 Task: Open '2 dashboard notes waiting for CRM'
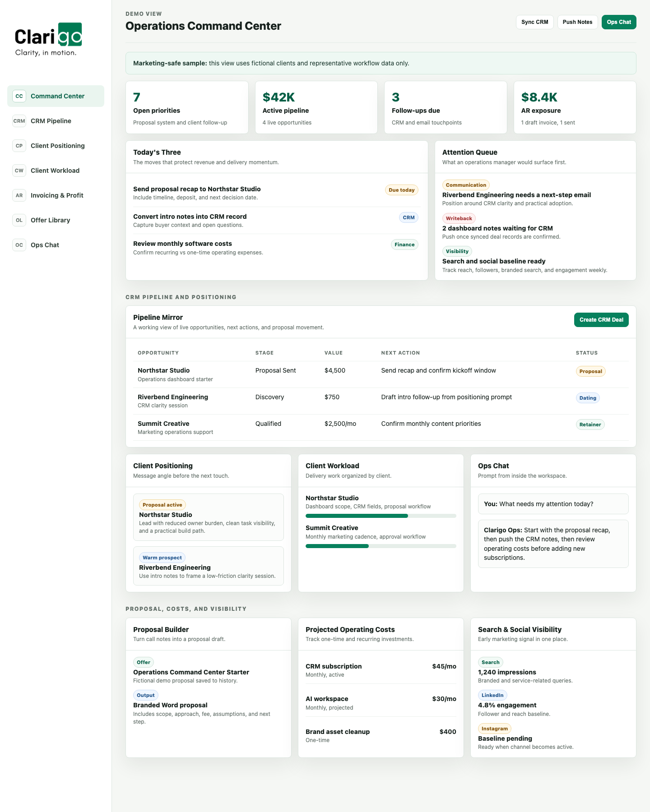(x=497, y=228)
